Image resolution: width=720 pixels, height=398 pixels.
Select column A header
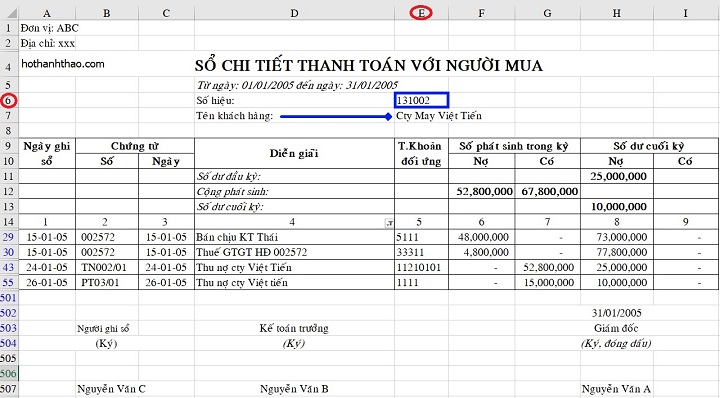[x=47, y=13]
